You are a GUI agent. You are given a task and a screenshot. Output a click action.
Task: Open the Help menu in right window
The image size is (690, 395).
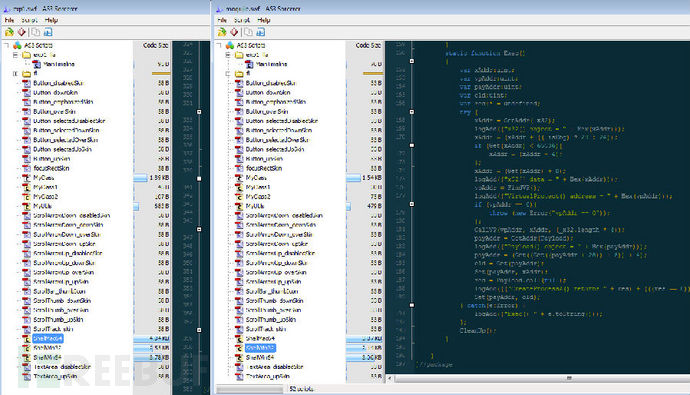pos(264,20)
